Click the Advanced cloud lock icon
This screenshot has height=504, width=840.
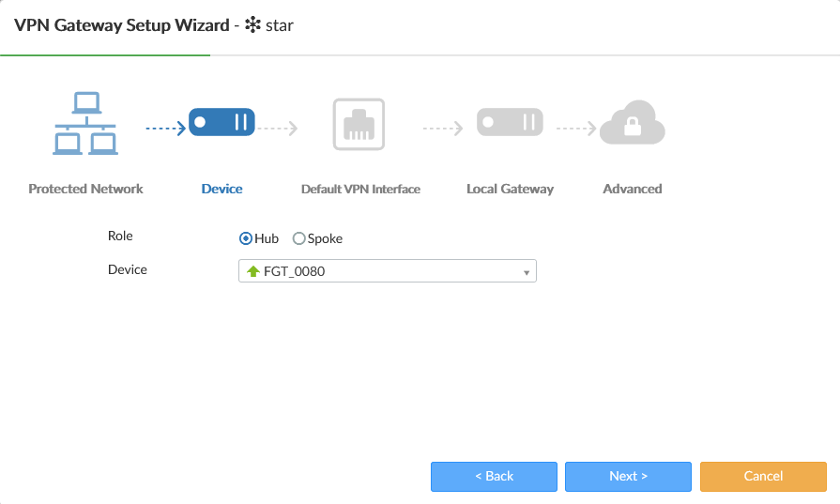(632, 125)
